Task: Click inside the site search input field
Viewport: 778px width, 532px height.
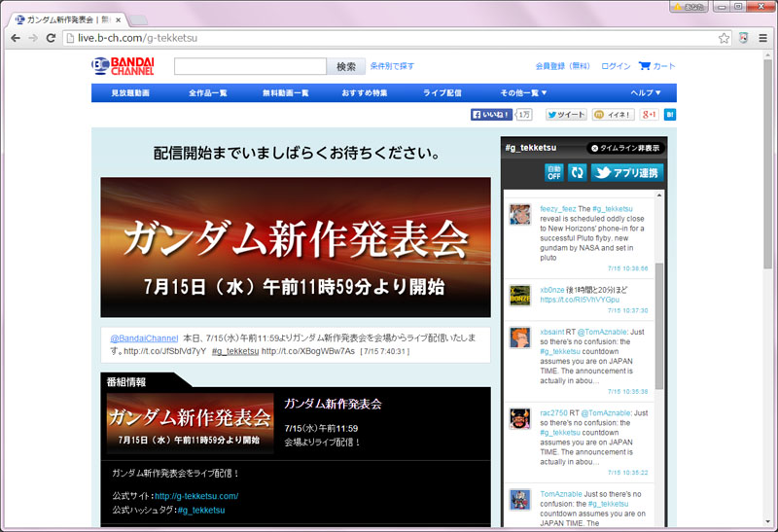Action: click(x=250, y=66)
